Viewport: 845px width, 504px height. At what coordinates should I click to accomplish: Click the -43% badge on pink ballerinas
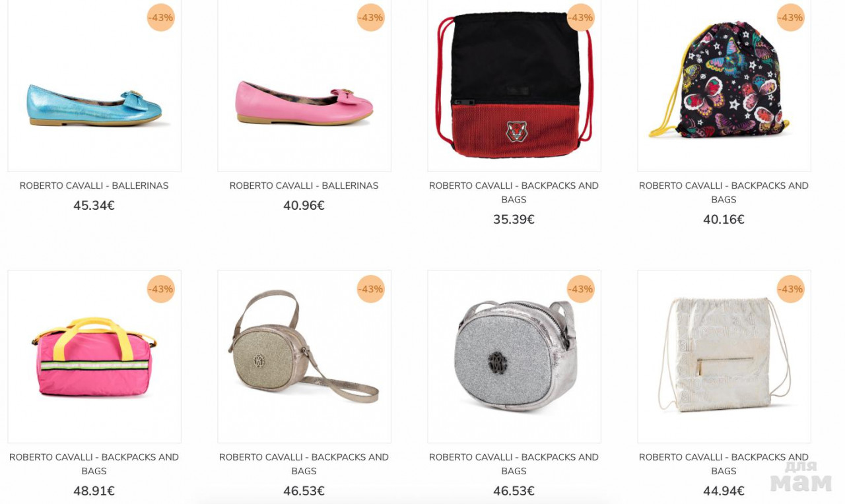click(x=370, y=18)
